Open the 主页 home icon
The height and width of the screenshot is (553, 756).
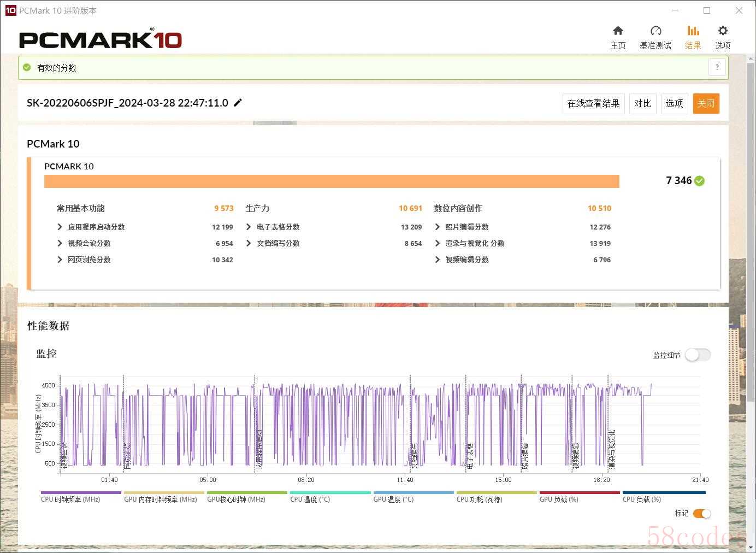(618, 31)
